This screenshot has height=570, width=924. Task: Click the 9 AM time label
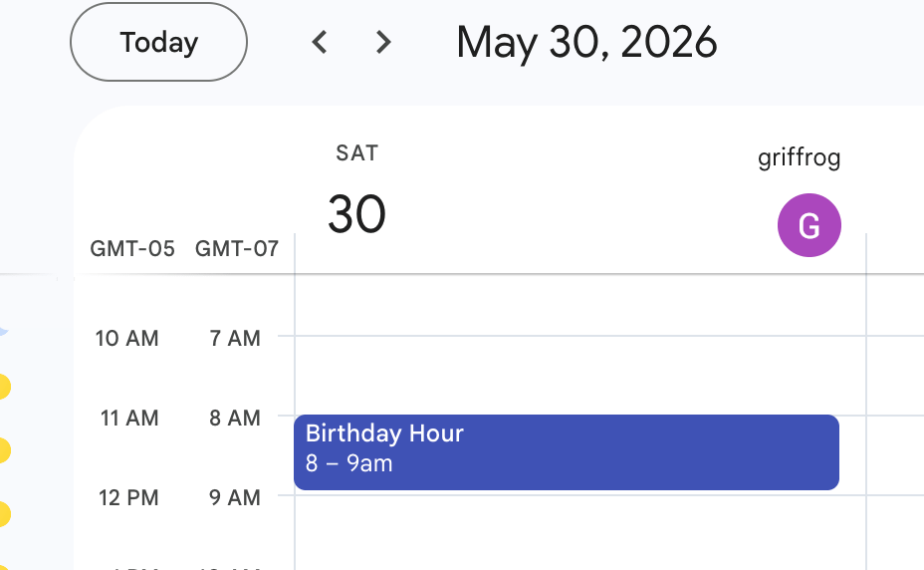(235, 498)
